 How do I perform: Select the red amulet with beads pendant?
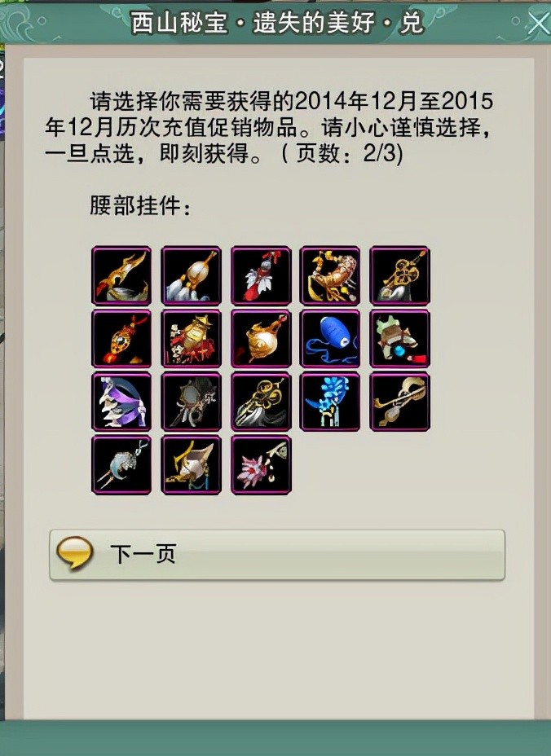121,338
